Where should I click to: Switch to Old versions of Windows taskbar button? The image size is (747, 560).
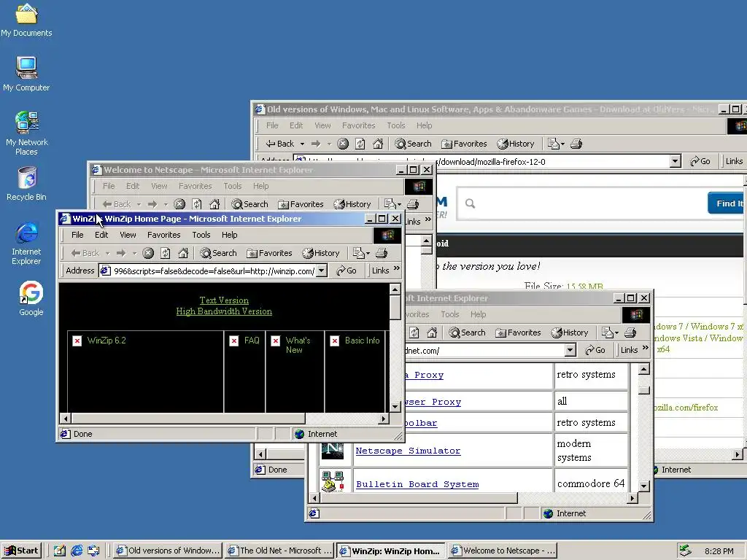[168, 551]
